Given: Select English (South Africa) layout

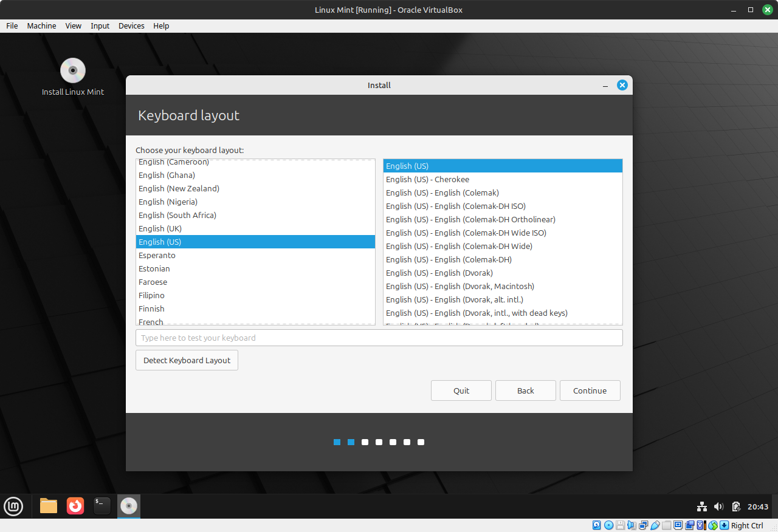Looking at the screenshot, I should [x=255, y=215].
